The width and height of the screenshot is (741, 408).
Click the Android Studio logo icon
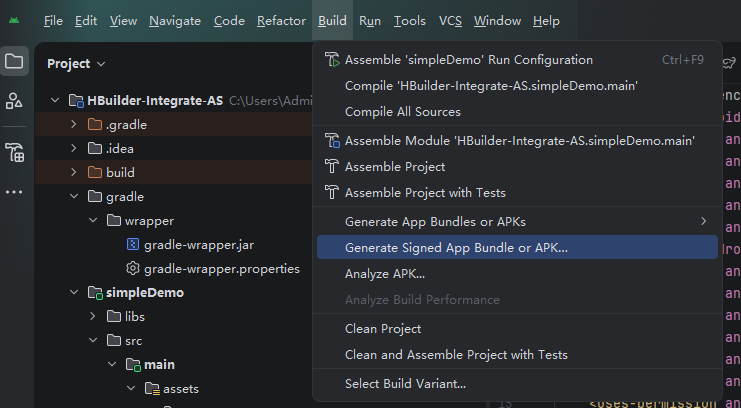[14, 20]
